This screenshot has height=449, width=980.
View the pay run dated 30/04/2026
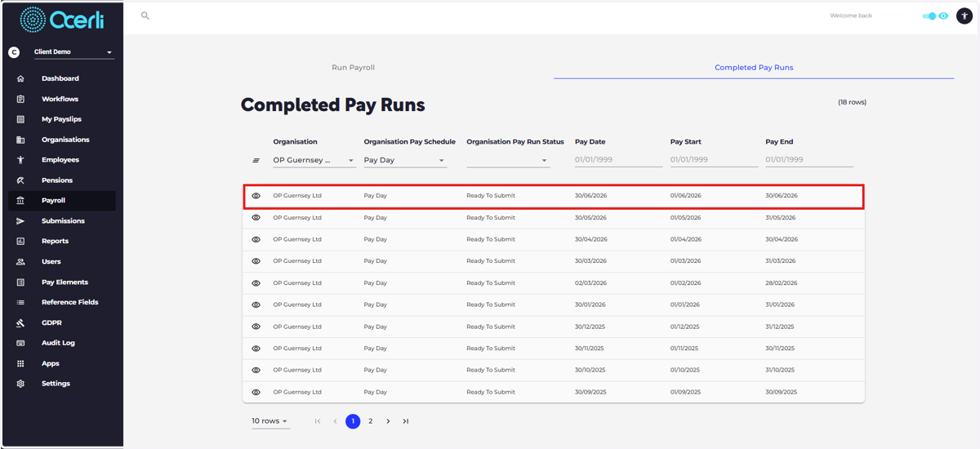point(256,239)
